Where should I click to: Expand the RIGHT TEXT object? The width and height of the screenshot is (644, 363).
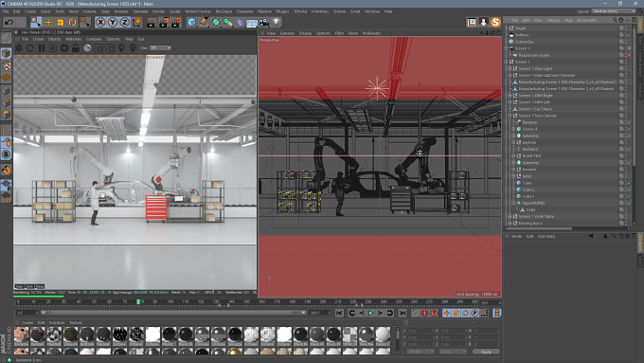(x=513, y=155)
